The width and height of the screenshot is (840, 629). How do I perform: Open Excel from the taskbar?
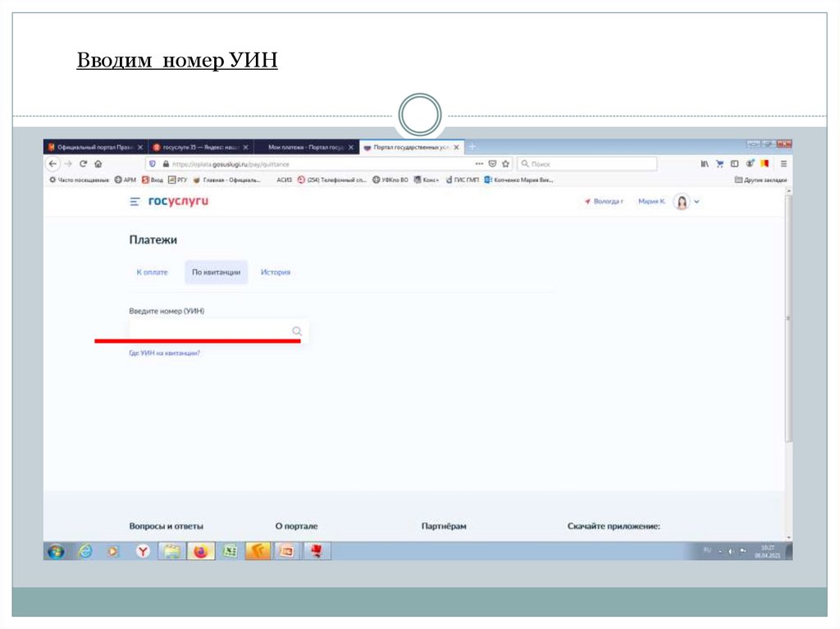click(230, 551)
